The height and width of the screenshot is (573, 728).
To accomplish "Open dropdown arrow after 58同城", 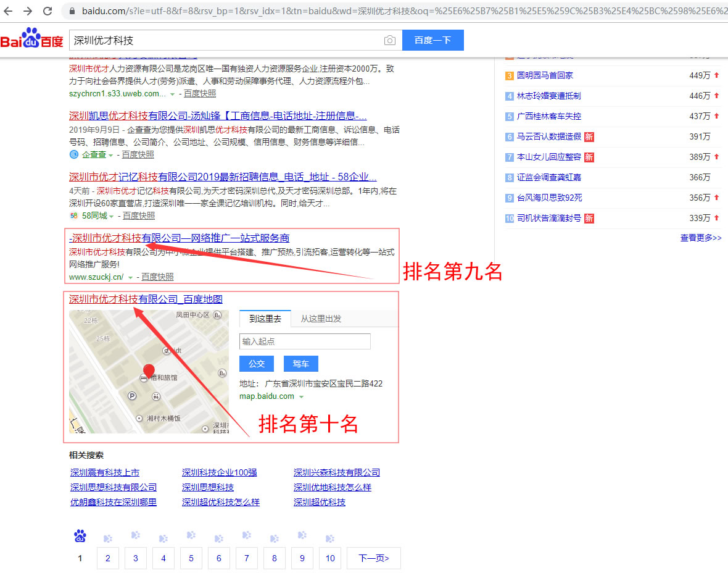I will click(x=112, y=216).
